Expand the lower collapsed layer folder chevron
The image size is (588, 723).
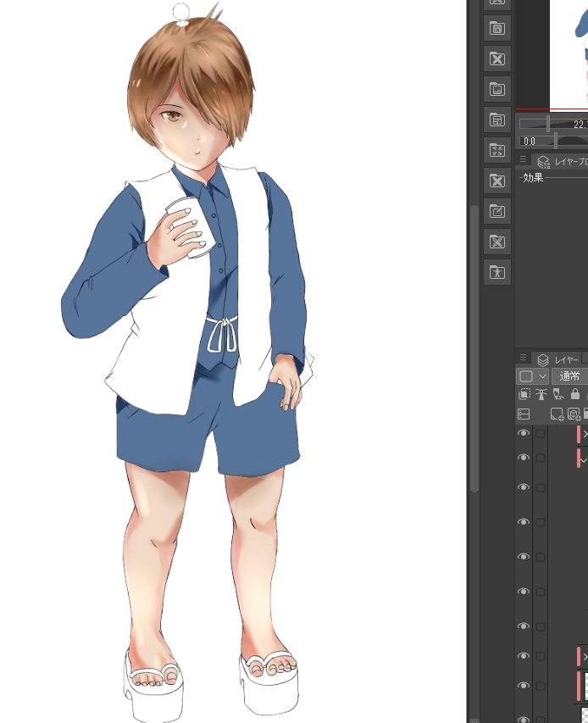point(585,657)
